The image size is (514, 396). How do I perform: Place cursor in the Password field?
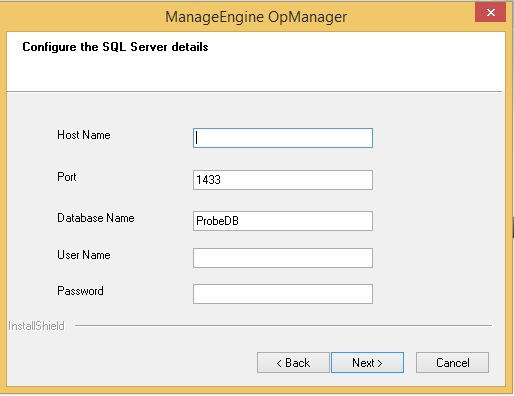[283, 294]
